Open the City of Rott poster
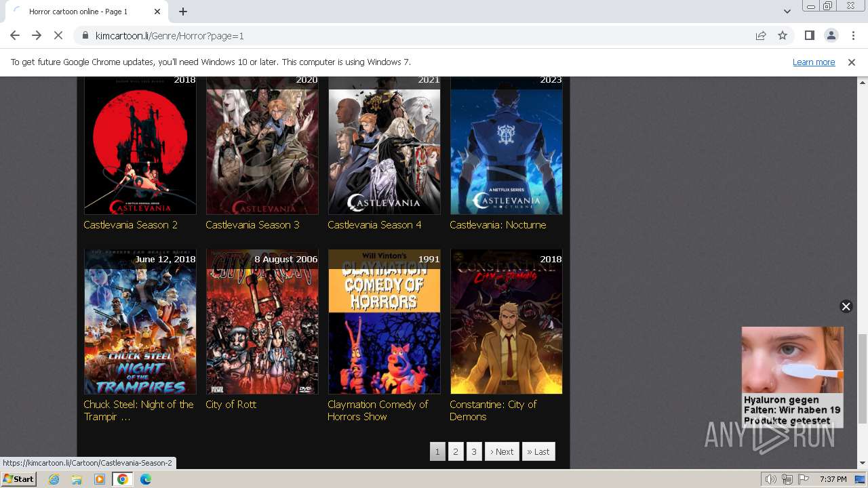Screen dimensions: 868x488 pos(262,321)
